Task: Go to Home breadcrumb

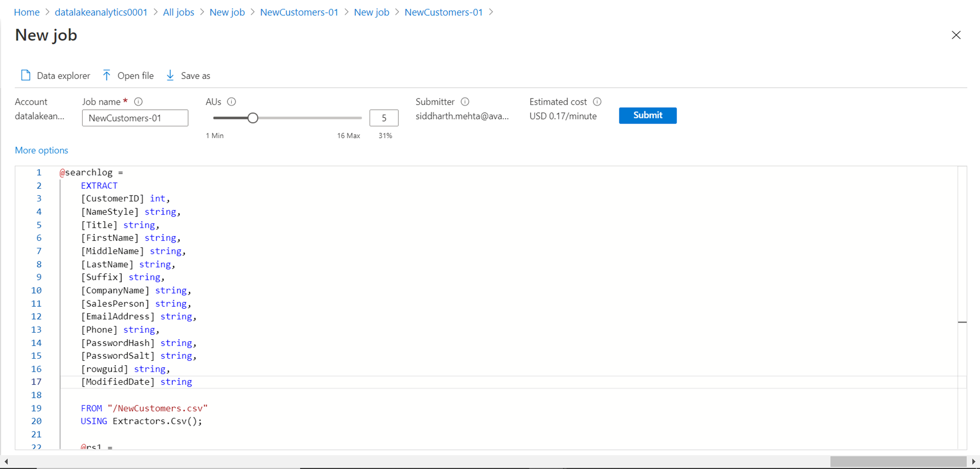Action: [x=27, y=12]
